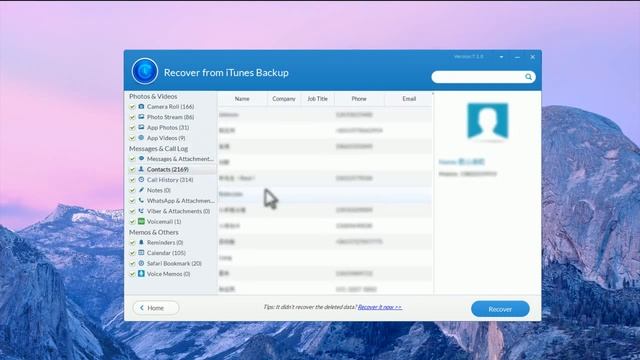Sort by the Phone column header
The width and height of the screenshot is (640, 360).
pos(359,99)
